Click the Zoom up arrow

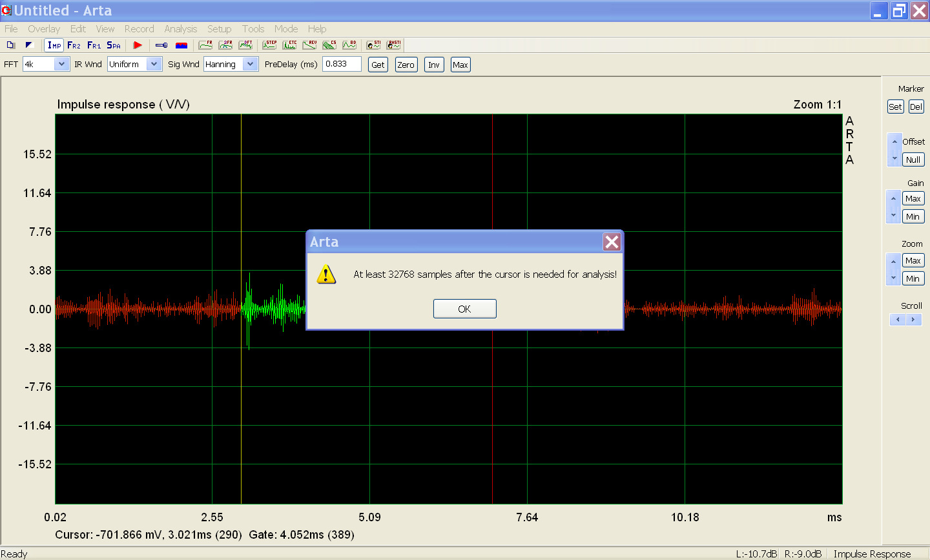pyautogui.click(x=894, y=261)
